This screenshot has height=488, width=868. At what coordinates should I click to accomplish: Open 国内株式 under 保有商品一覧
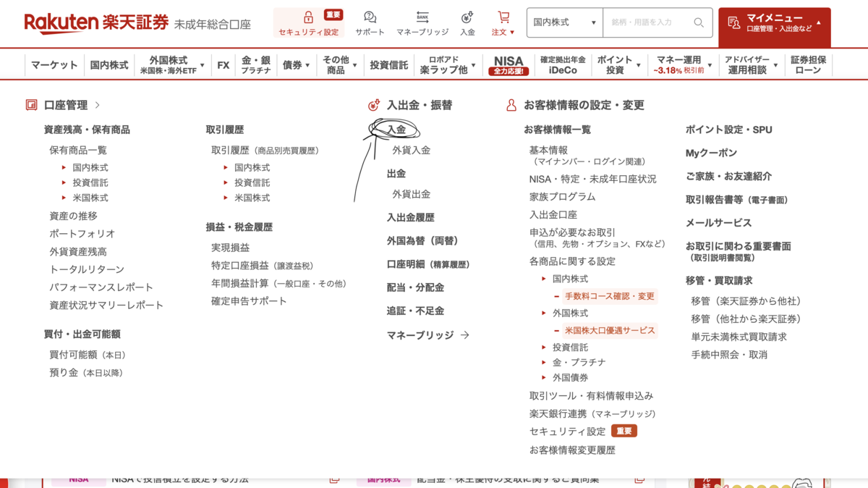(90, 167)
